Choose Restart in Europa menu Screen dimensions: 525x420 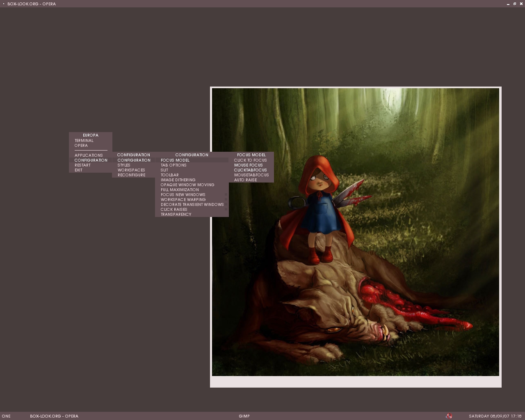pyautogui.click(x=91, y=165)
